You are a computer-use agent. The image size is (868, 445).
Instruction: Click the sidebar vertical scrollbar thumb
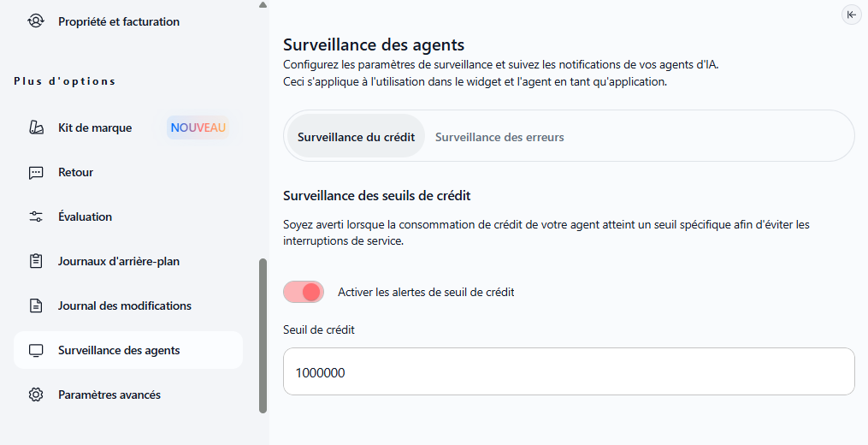pyautogui.click(x=263, y=335)
